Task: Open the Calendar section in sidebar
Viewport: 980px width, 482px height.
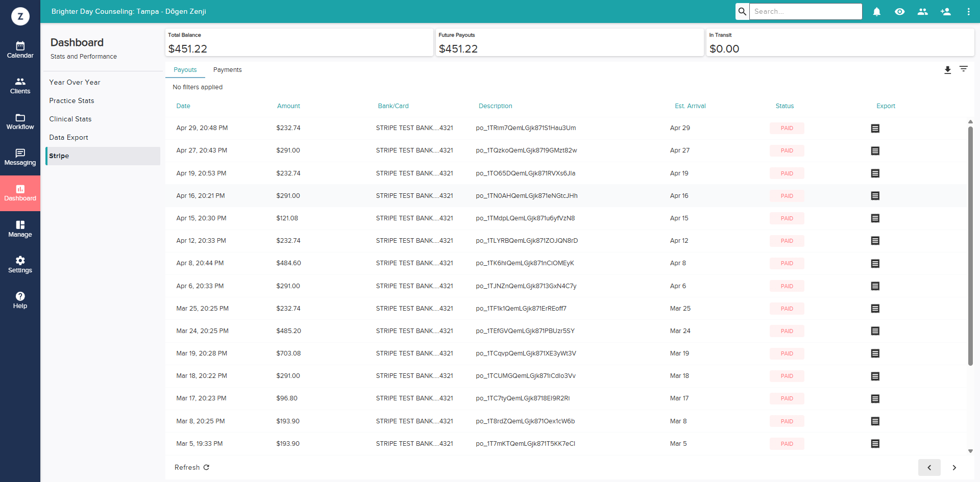Action: pyautogui.click(x=20, y=50)
